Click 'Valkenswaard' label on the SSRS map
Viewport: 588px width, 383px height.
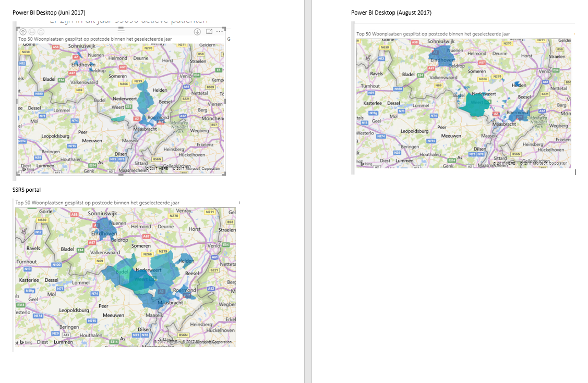tap(105, 252)
